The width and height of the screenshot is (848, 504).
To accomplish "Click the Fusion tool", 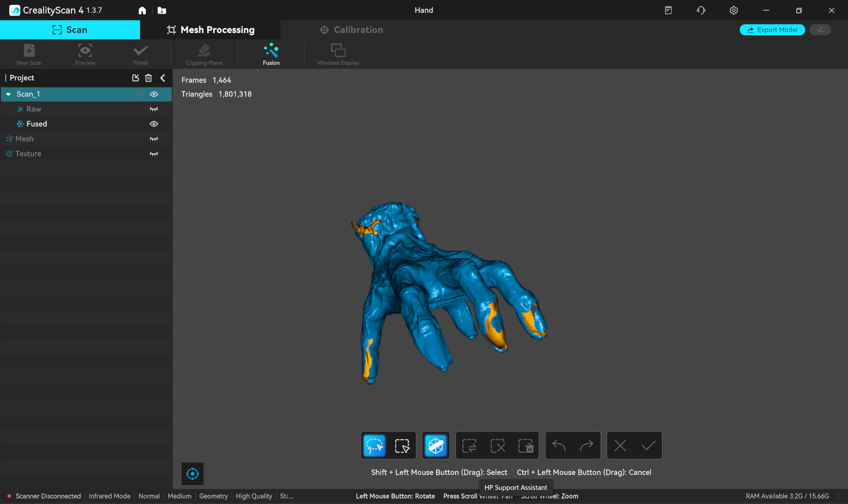I will (271, 54).
